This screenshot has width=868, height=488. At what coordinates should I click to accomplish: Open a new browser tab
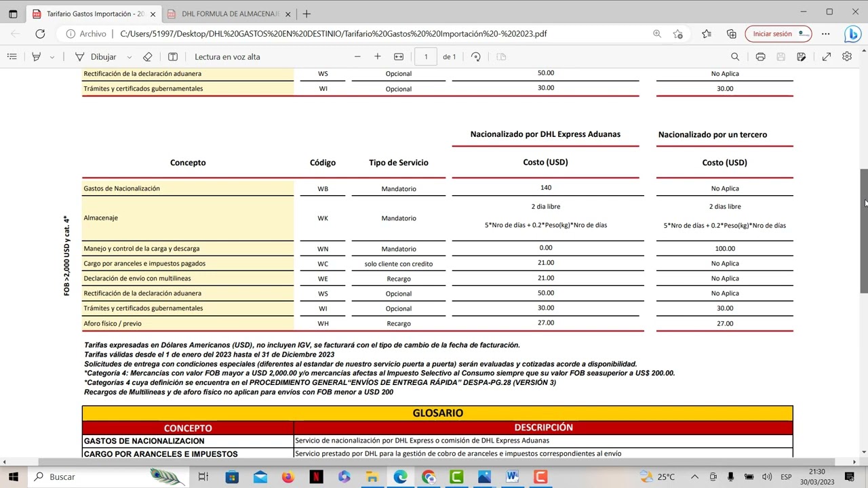coord(307,14)
